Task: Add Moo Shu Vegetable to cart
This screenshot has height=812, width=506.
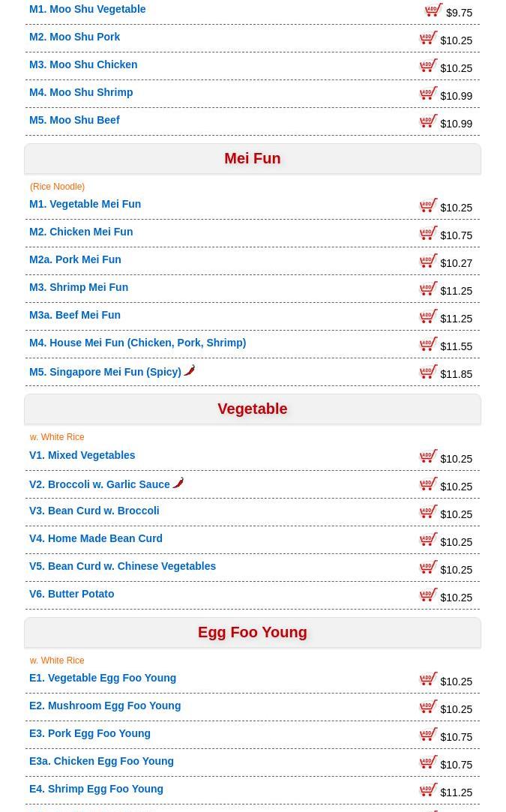Action: (x=434, y=10)
